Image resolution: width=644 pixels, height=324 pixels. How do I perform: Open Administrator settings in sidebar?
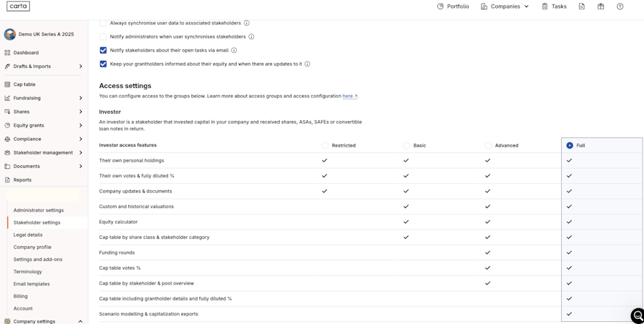(39, 210)
